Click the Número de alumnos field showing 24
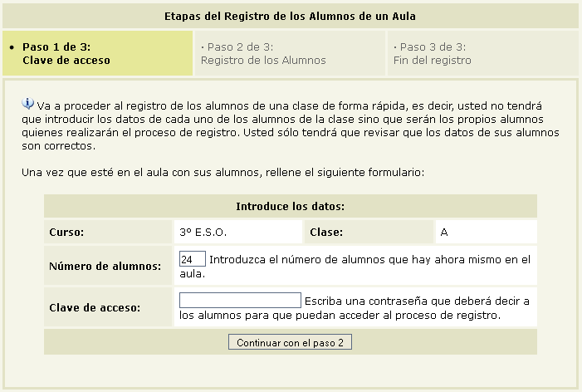 193,259
